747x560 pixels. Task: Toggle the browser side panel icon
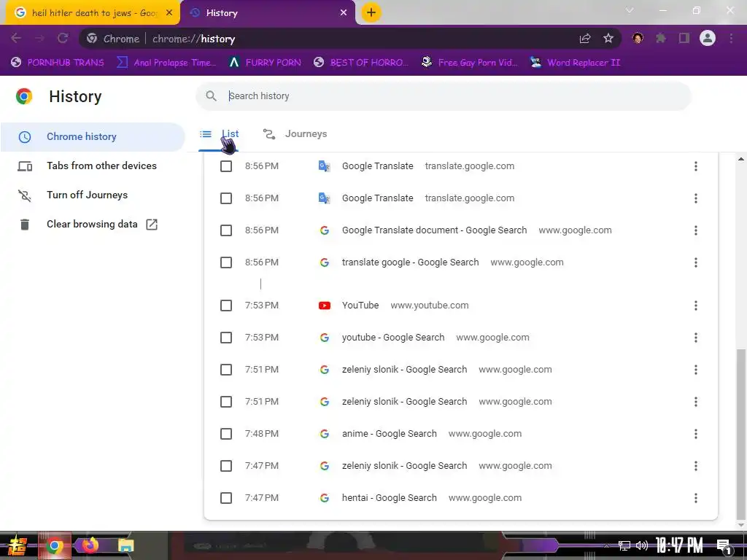[x=684, y=38]
